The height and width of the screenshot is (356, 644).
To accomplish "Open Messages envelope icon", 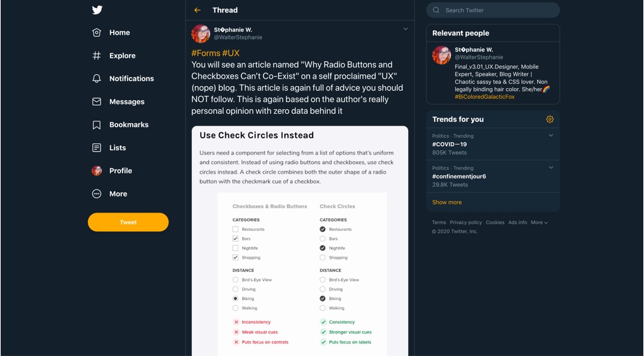I will tap(97, 102).
